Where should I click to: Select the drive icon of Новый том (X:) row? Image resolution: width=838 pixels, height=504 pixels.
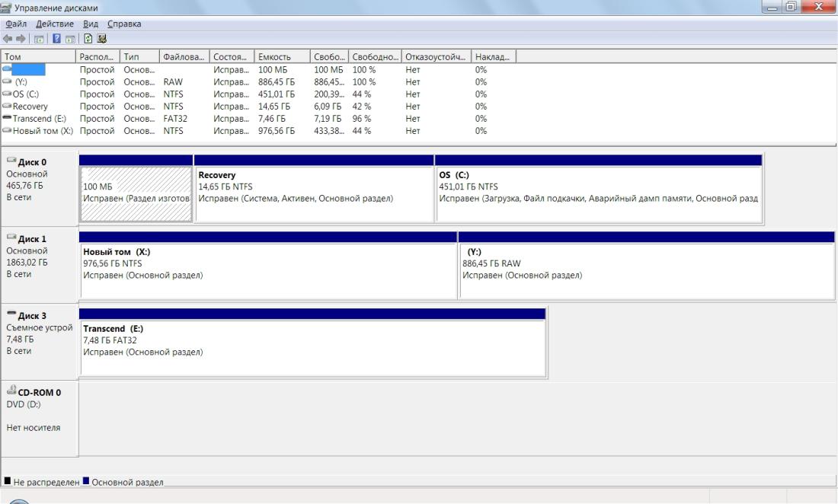coord(7,130)
